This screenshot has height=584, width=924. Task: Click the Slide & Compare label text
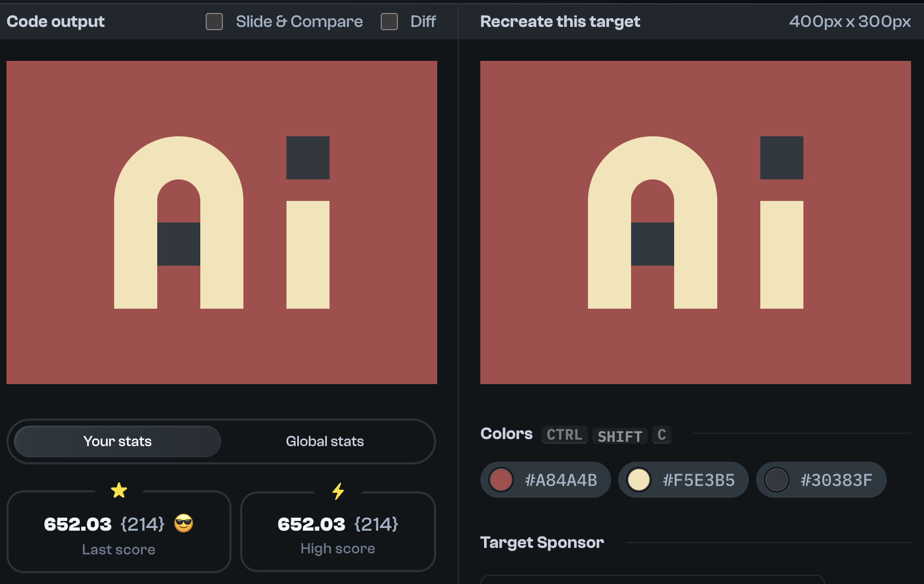tap(299, 22)
